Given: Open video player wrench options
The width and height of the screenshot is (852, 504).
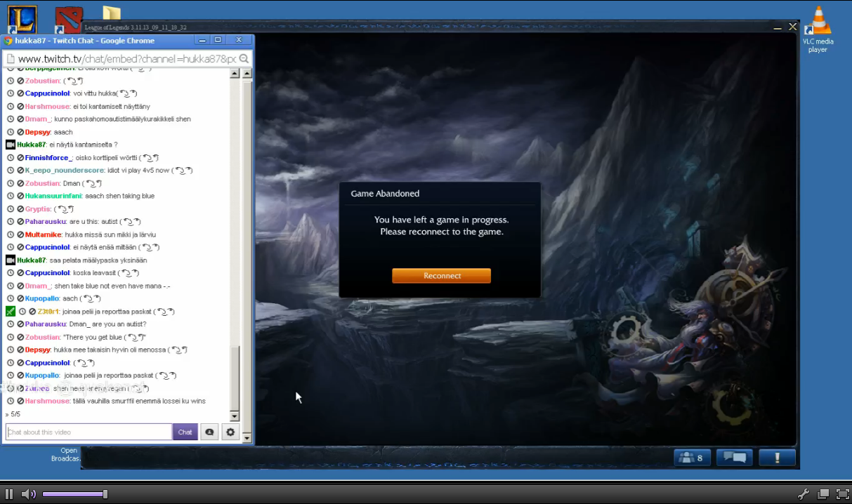Looking at the screenshot, I should click(804, 494).
